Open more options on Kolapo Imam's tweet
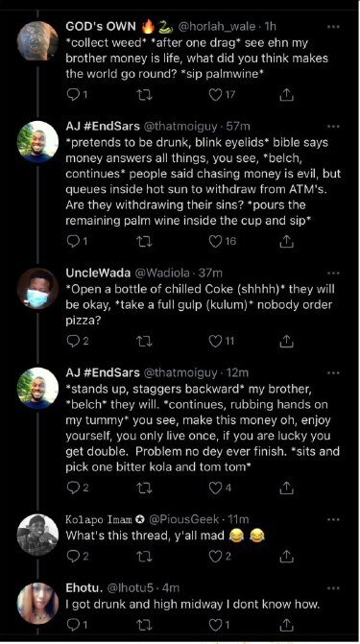Screen dimensions: 360x644 pyautogui.click(x=333, y=519)
